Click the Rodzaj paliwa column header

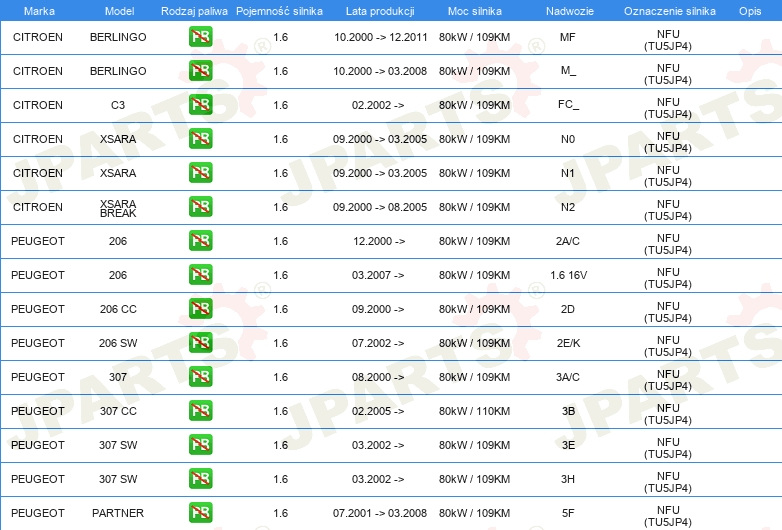tap(194, 11)
